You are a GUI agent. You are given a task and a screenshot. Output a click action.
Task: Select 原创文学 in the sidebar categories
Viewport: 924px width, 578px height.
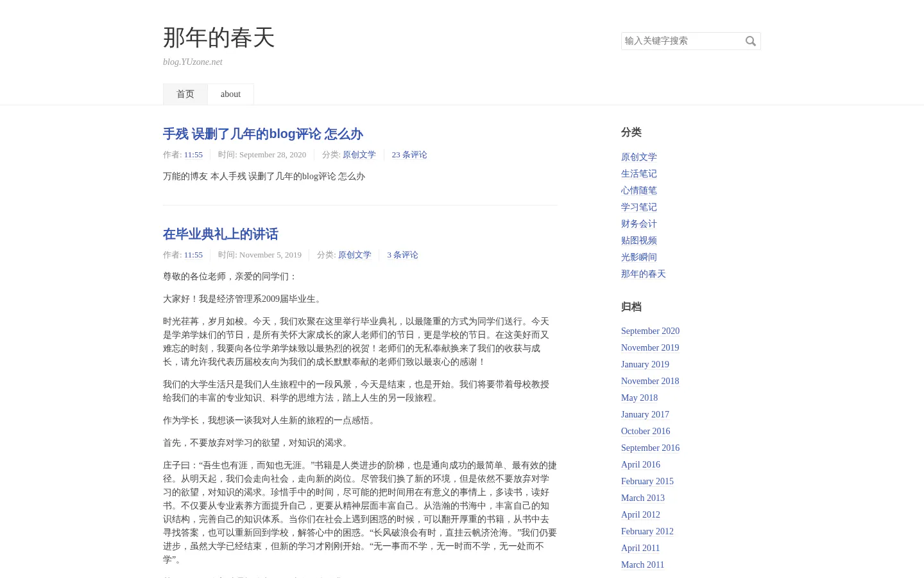click(639, 157)
